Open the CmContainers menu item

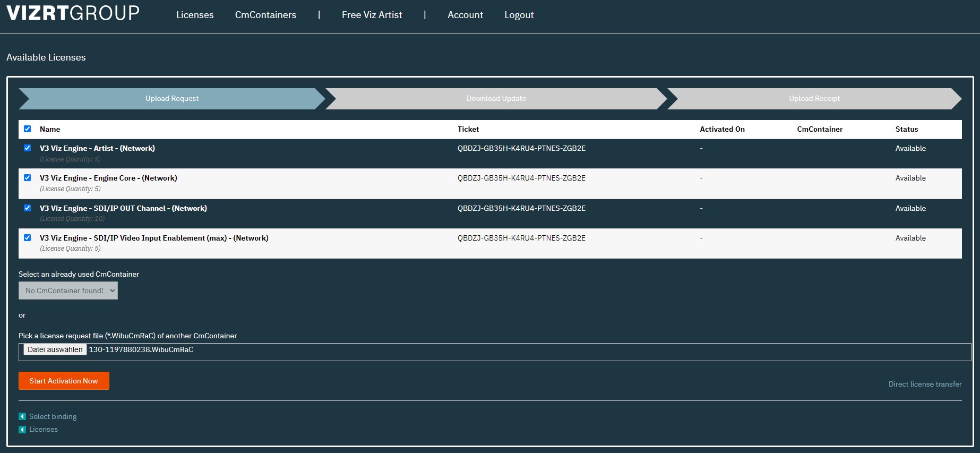[265, 15]
